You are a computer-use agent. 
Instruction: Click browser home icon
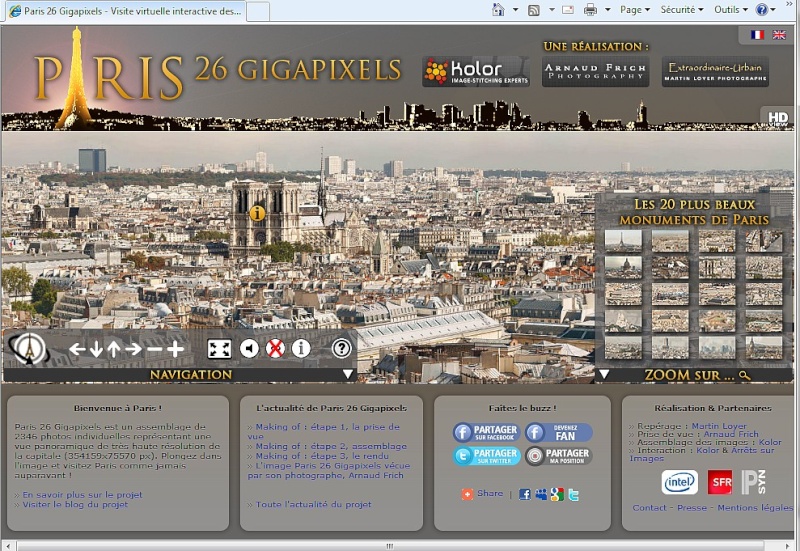pos(498,10)
